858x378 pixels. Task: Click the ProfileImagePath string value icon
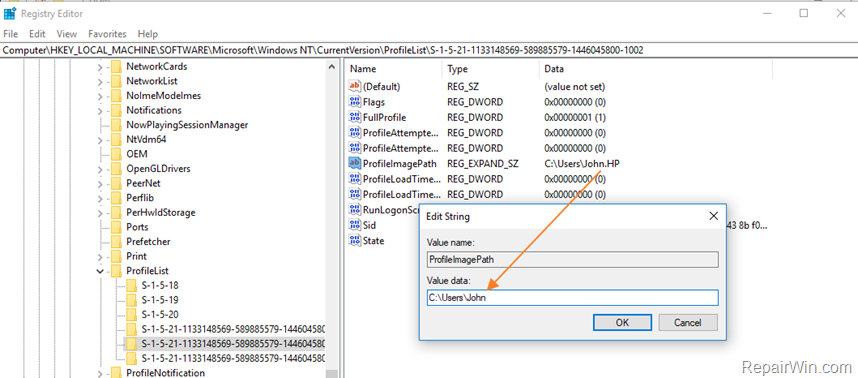[355, 163]
